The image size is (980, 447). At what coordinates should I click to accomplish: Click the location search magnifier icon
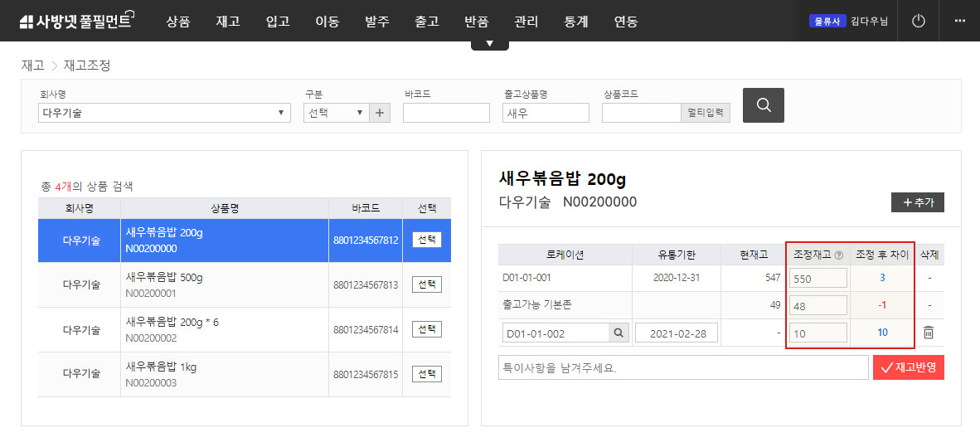point(619,333)
